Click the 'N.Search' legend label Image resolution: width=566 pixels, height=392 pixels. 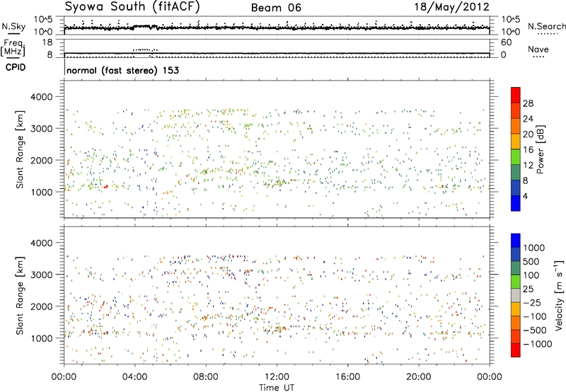[x=546, y=26]
